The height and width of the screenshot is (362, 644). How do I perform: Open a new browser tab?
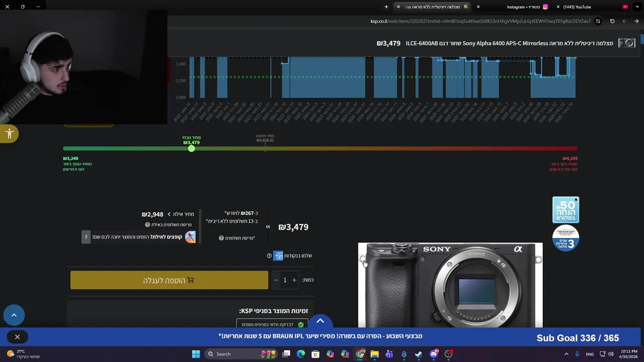coord(386,7)
